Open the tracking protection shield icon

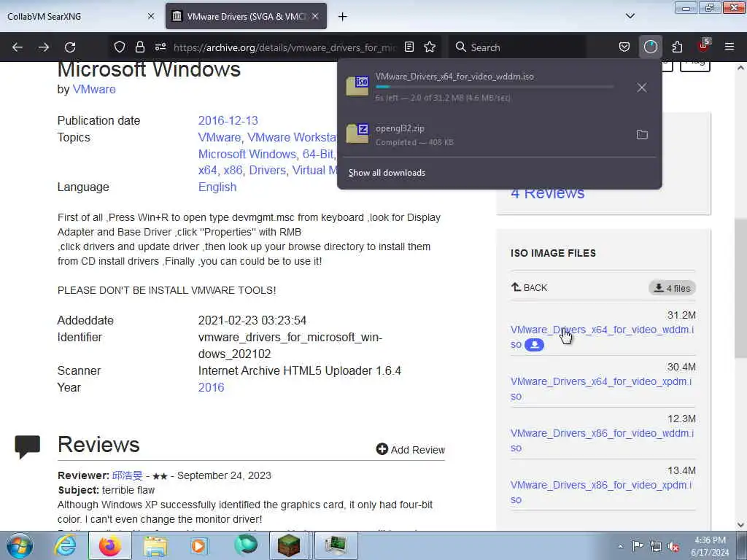click(x=120, y=47)
